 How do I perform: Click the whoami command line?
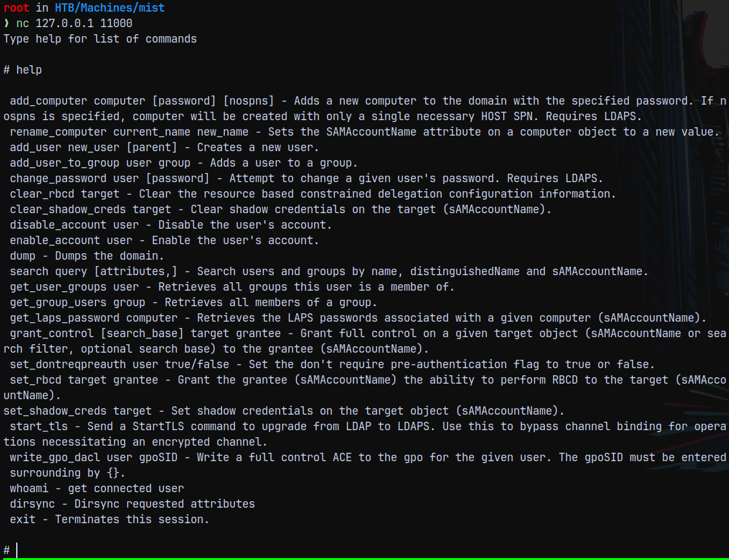pos(97,488)
